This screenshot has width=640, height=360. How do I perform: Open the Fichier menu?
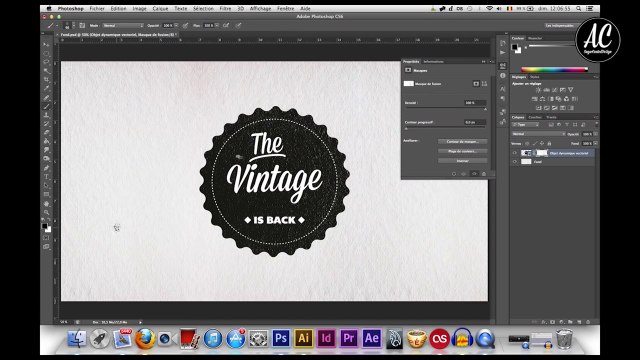(97, 8)
